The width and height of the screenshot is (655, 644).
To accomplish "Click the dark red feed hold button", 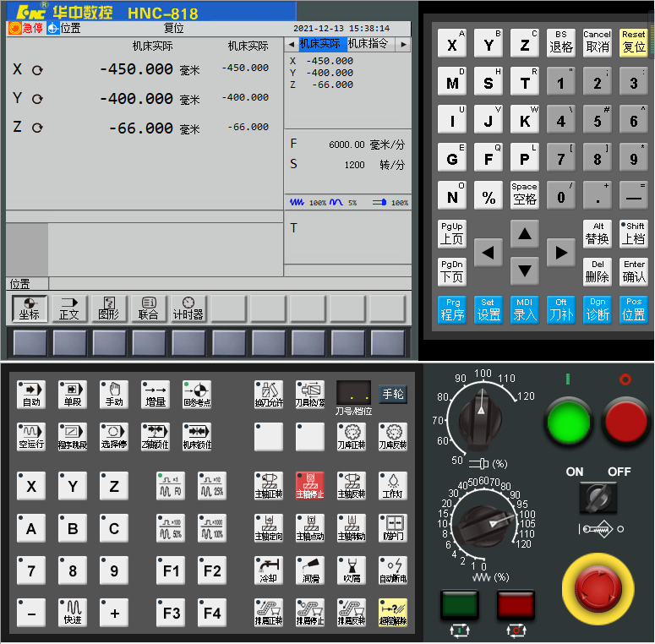I will click(516, 604).
